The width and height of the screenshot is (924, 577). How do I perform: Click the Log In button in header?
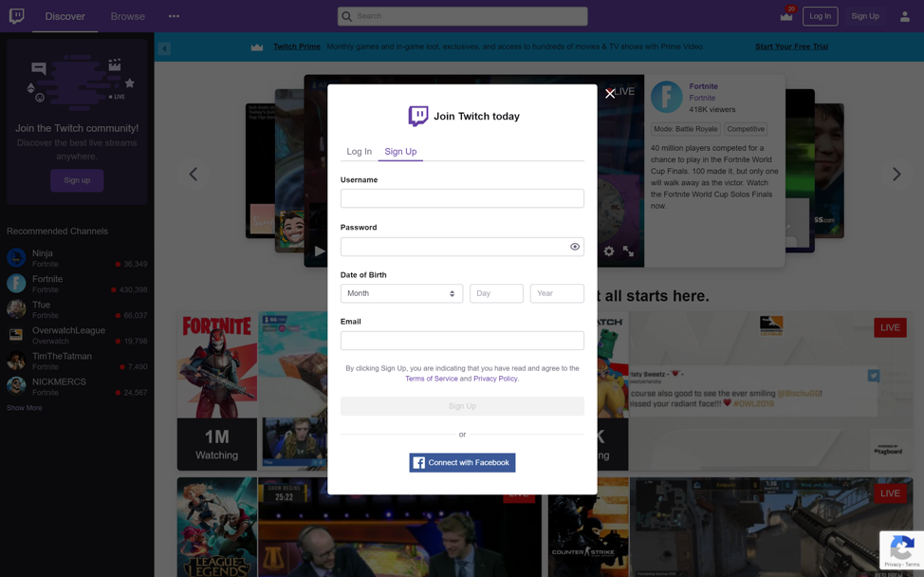pos(821,16)
